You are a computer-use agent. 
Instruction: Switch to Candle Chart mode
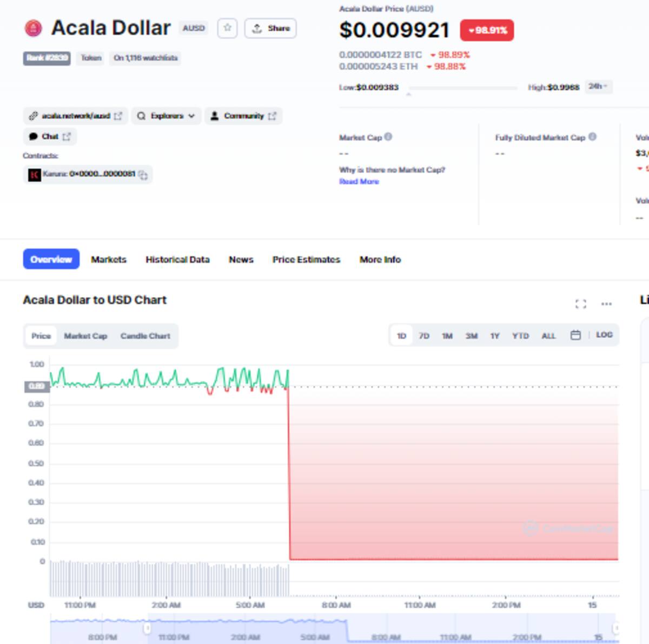[x=145, y=336]
